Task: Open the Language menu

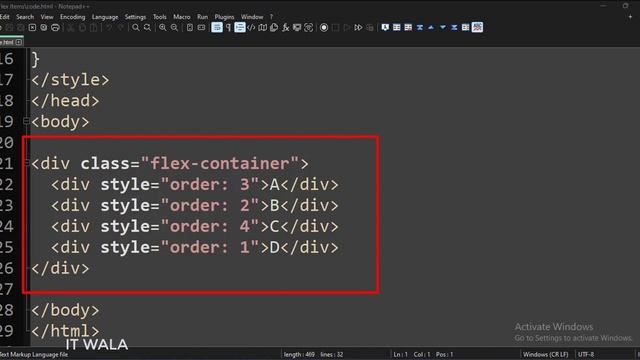Action: coord(105,17)
